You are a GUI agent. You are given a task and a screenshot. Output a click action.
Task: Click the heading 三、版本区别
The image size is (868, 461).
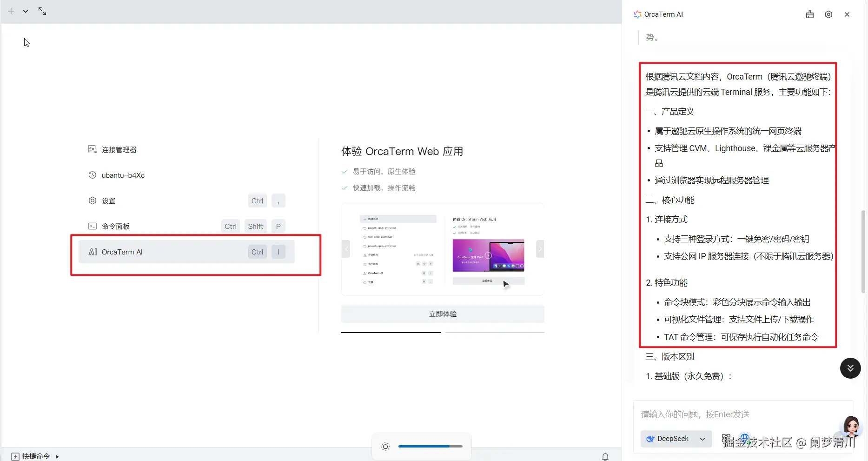pos(670,357)
